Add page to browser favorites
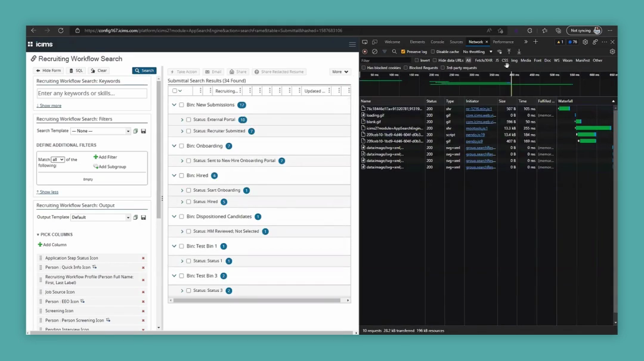 (x=500, y=30)
